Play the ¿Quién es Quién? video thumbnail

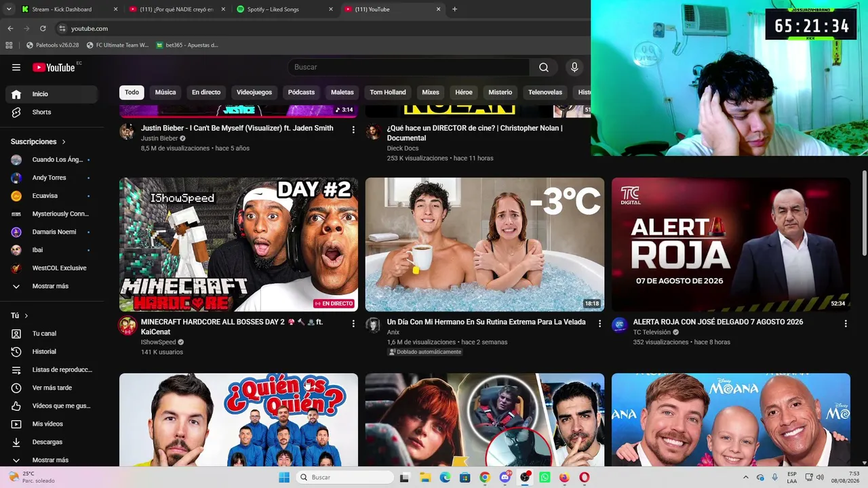tap(239, 420)
